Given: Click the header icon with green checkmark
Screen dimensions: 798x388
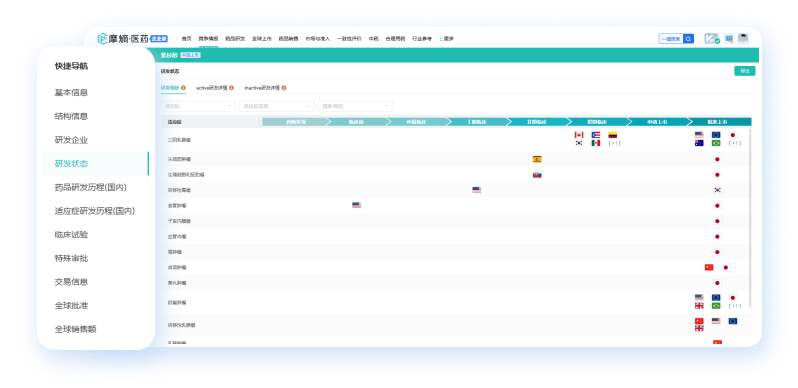Looking at the screenshot, I should [711, 39].
